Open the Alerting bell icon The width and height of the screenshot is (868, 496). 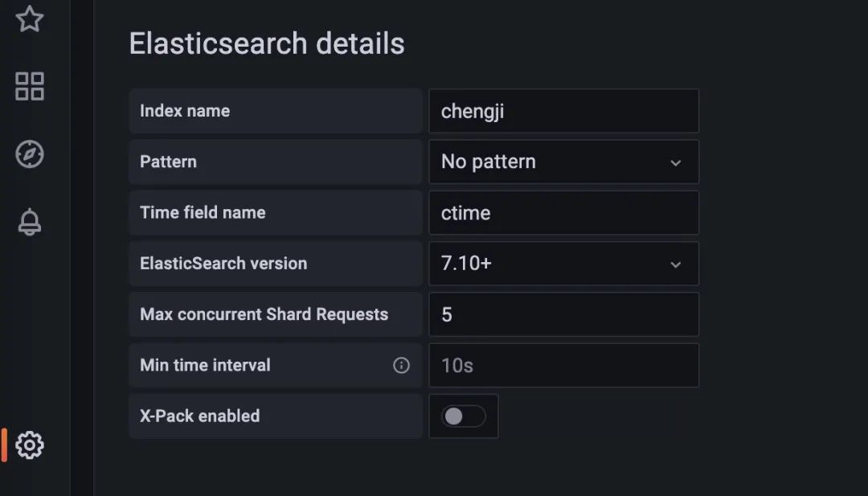point(30,222)
